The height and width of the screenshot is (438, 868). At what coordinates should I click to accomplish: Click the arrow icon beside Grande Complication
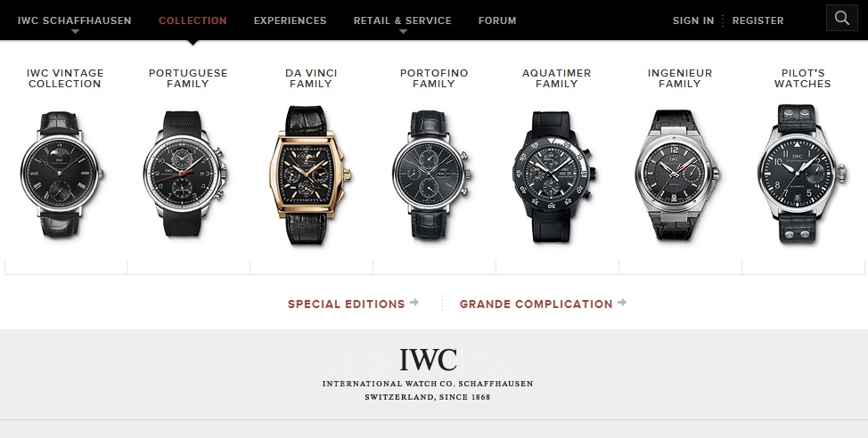[x=622, y=303]
